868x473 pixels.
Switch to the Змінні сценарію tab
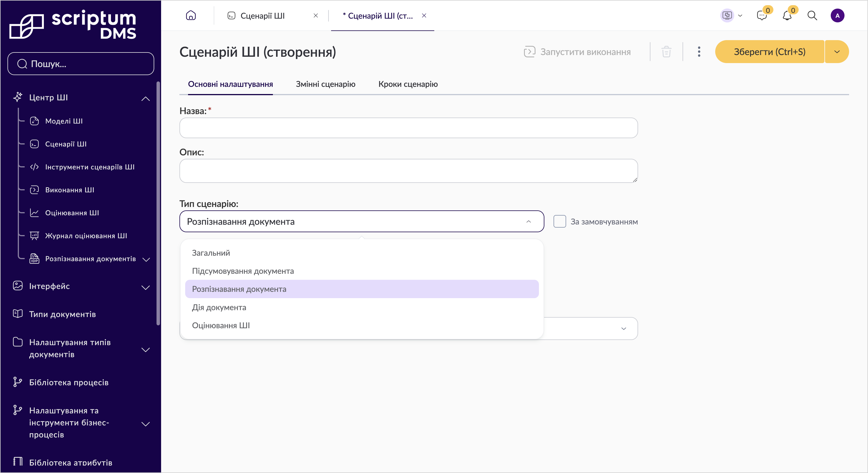tap(326, 84)
